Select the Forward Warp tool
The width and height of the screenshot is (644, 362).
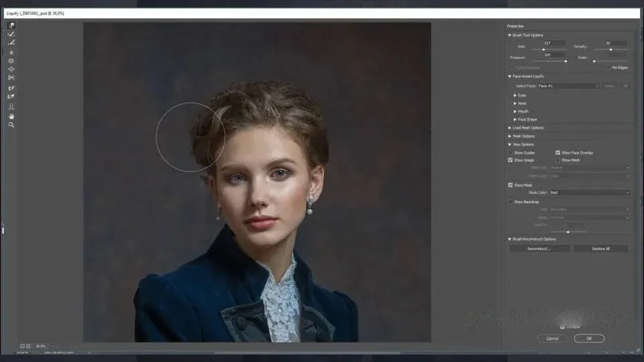11,25
